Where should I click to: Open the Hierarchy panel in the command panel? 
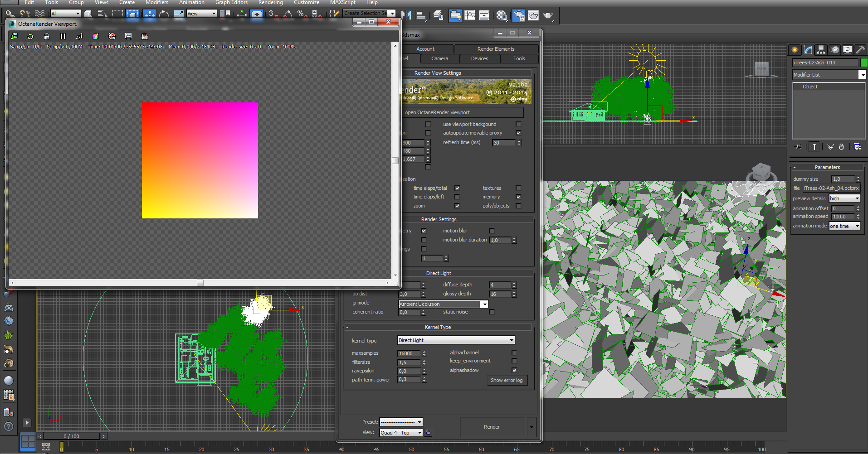[821, 50]
